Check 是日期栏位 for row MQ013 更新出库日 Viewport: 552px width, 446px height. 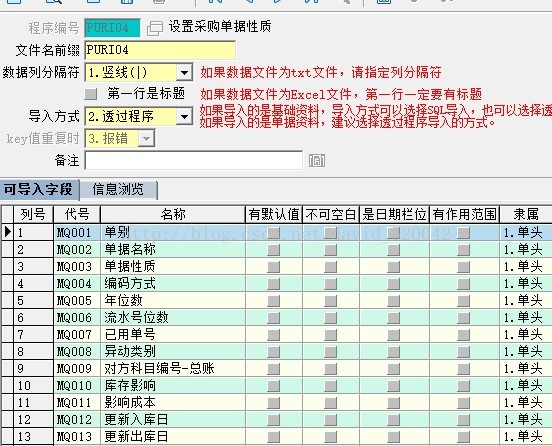394,437
